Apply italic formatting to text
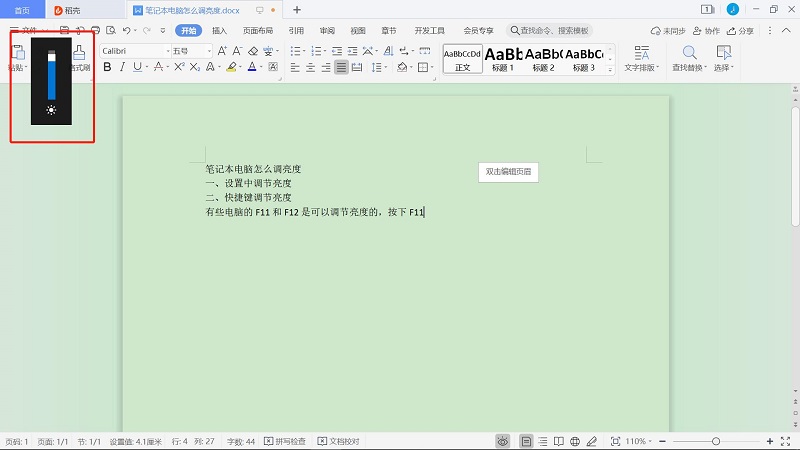This screenshot has width=800, height=450. coord(123,68)
